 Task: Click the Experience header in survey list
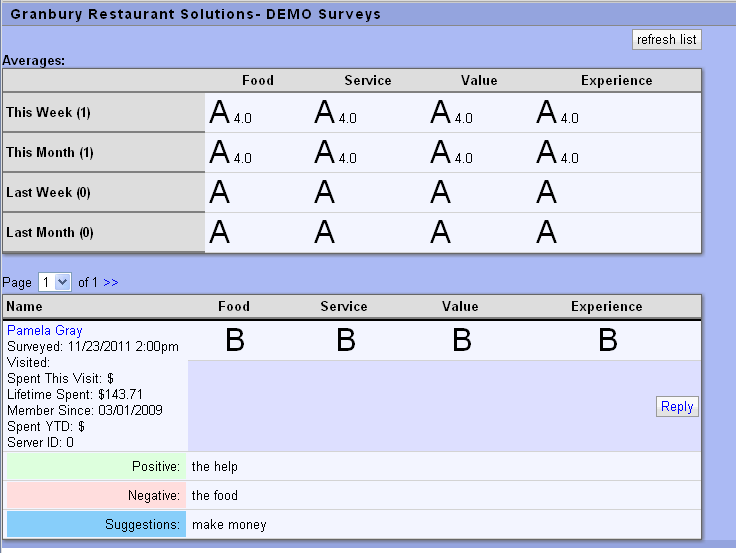click(606, 306)
